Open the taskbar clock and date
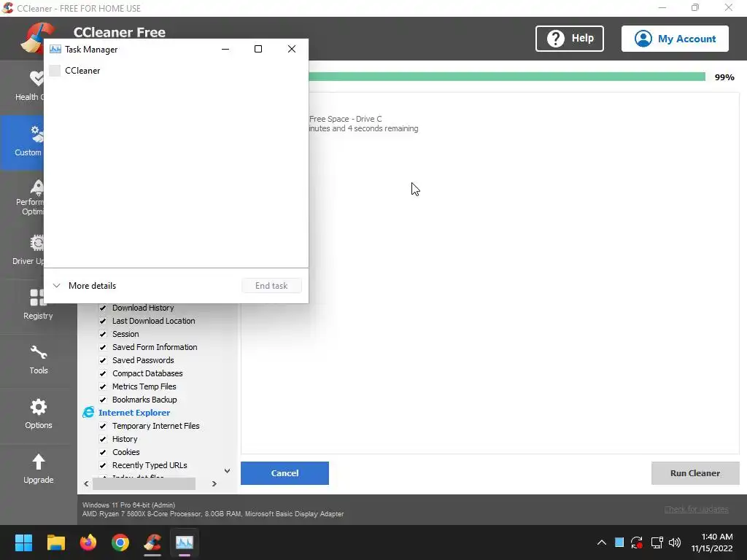The height and width of the screenshot is (560, 747). 712,542
